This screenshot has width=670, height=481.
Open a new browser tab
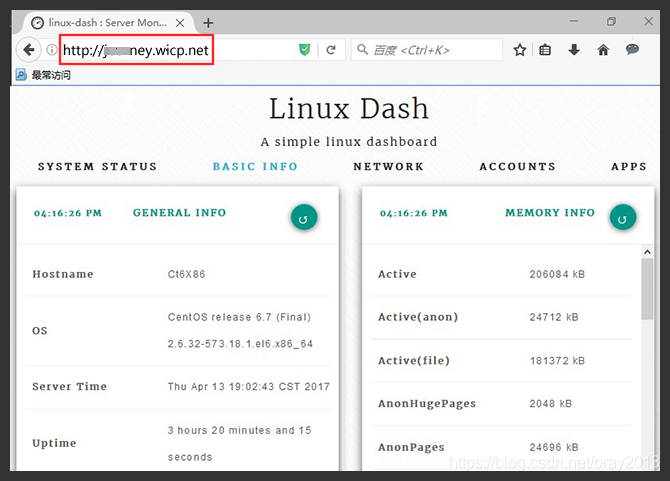pos(208,23)
